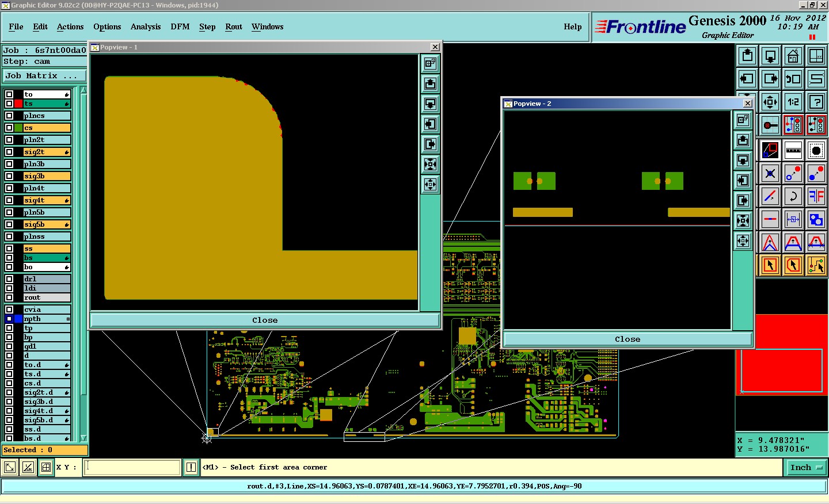Click the pan right arrow icon in main toolbar
This screenshot has height=504, width=829.
pos(770,79)
